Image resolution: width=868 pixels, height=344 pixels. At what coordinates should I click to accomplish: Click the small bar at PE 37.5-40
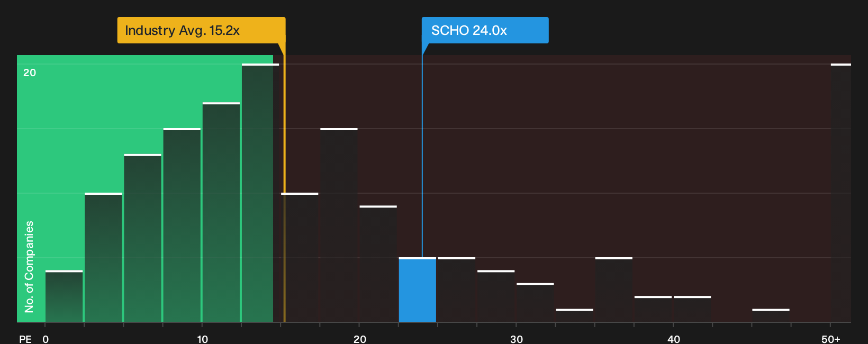(653, 309)
